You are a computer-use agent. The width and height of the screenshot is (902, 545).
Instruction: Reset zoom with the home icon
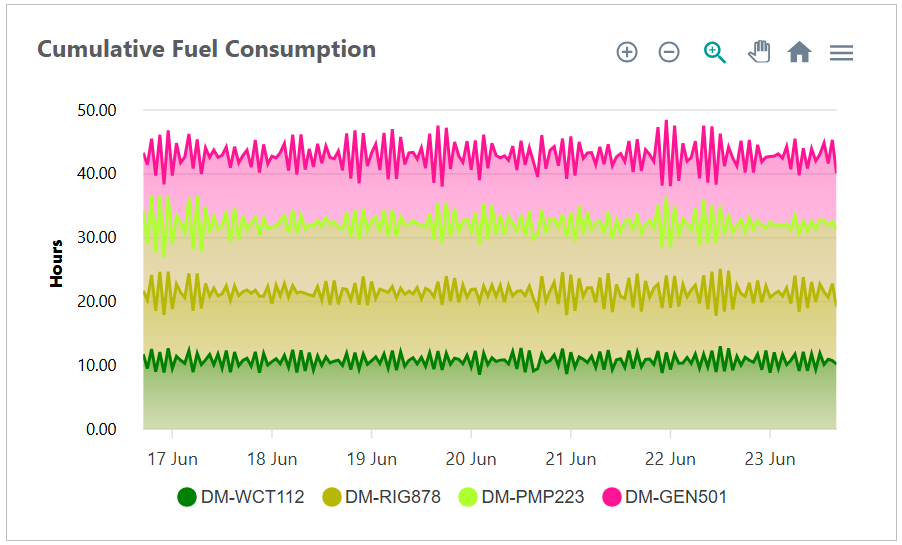coord(799,53)
